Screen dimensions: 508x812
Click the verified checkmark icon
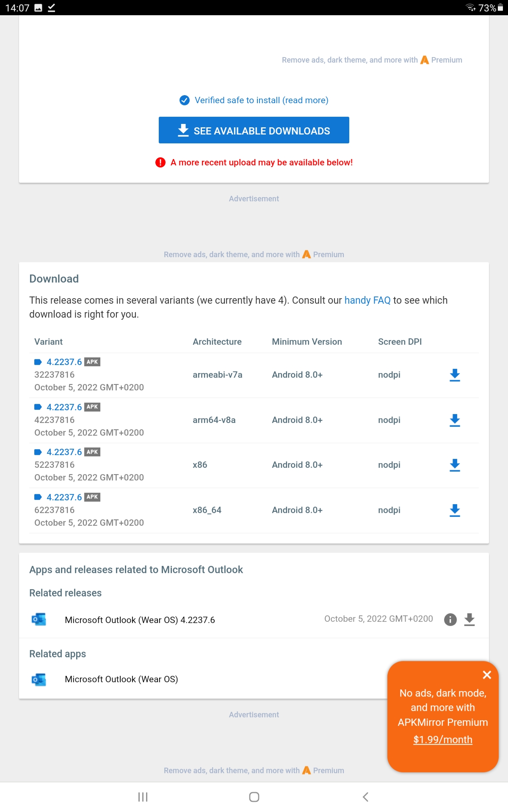(185, 100)
